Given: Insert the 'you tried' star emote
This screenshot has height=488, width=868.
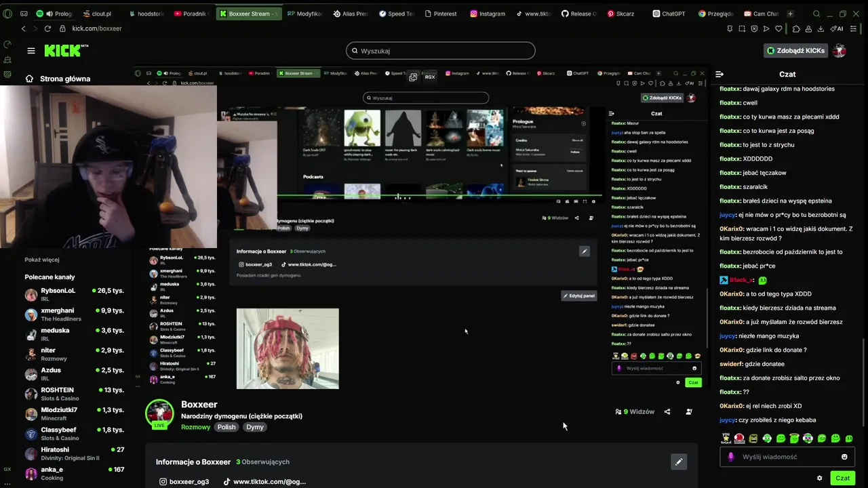Looking at the screenshot, I should click(x=726, y=439).
